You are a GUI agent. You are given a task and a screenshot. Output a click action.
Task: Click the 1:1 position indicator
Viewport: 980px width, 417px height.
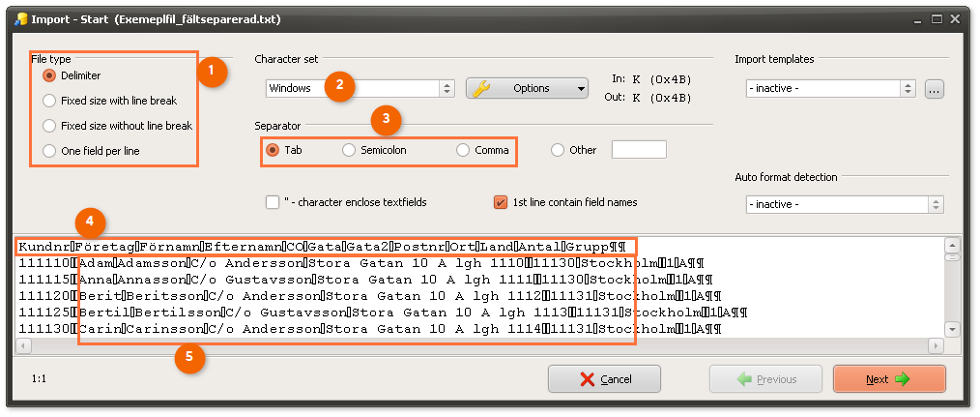(x=39, y=379)
